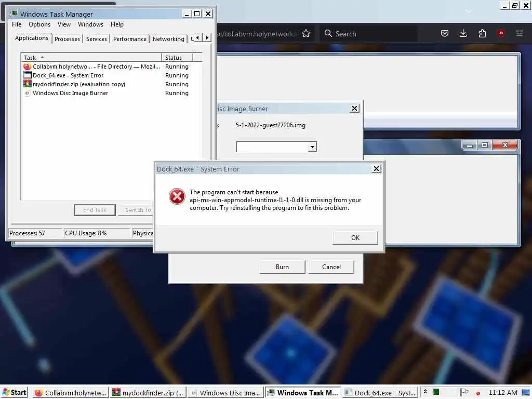Open the Windows menu
This screenshot has width=532, height=399.
coord(90,24)
